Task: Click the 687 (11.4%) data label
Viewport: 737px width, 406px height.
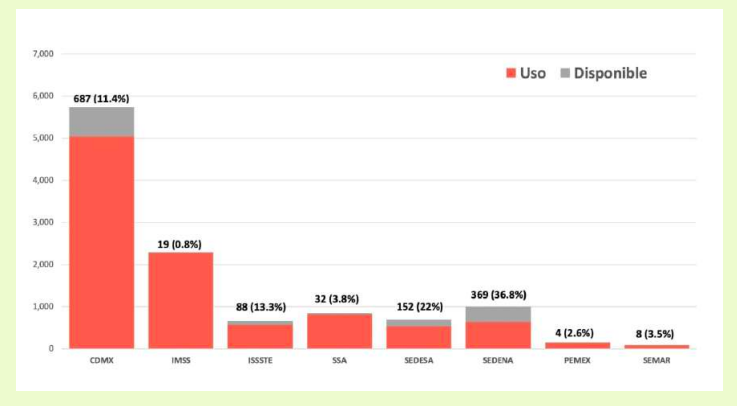Action: coord(101,98)
